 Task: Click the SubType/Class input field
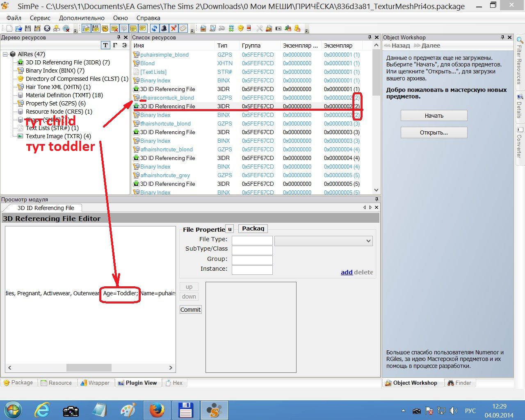click(252, 250)
